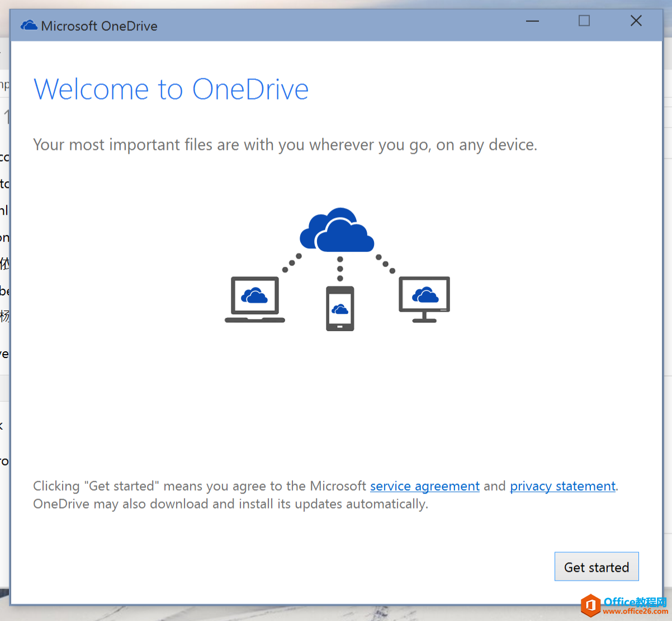This screenshot has width=672, height=621.
Task: Click the desktop monitor illustration
Action: (424, 300)
